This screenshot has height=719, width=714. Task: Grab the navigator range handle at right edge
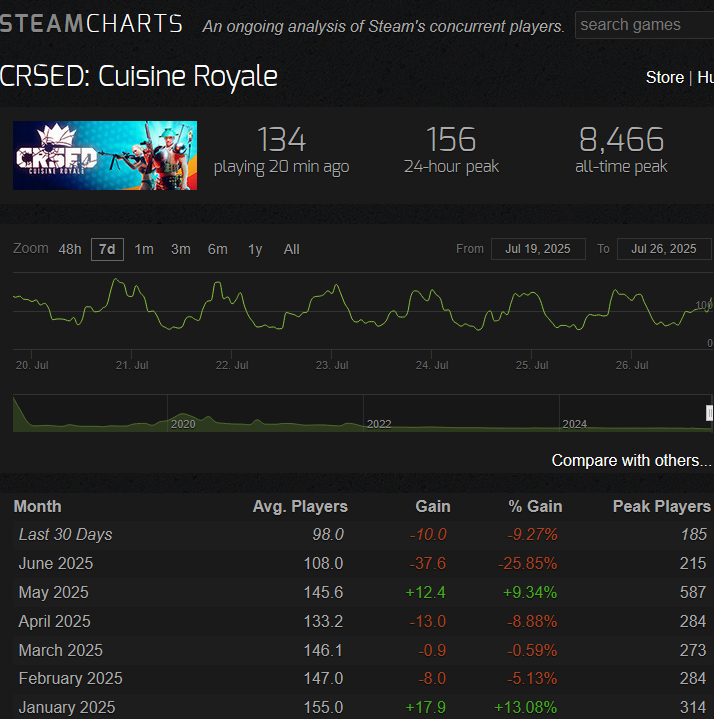709,413
